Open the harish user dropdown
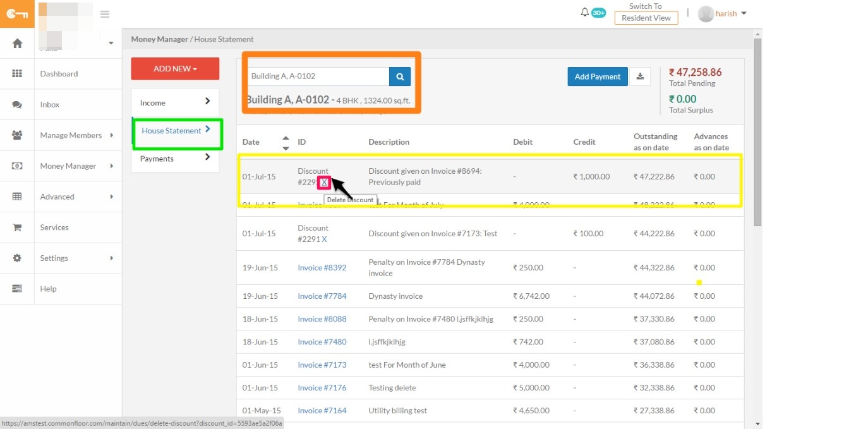Viewport: 868px width, 429px height. (731, 14)
